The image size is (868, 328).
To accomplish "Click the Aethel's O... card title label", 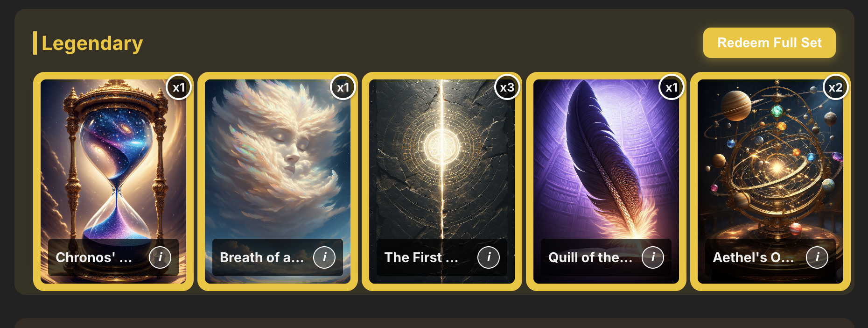I will [753, 257].
